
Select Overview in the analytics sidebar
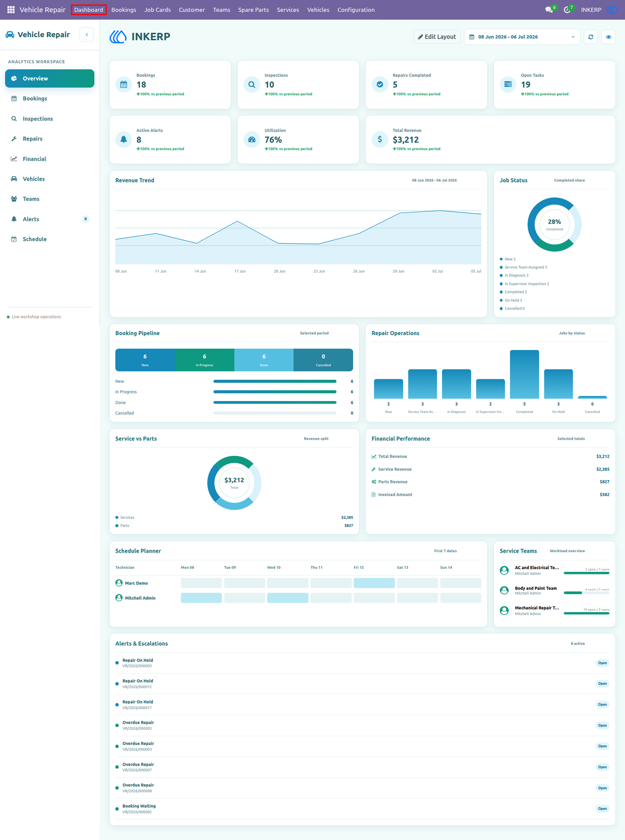point(50,78)
